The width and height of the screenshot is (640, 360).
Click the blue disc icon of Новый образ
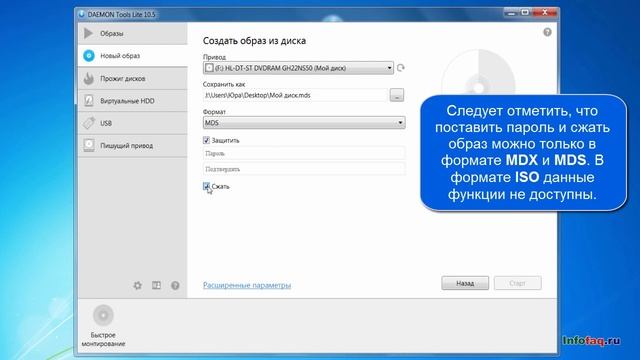pos(89,56)
